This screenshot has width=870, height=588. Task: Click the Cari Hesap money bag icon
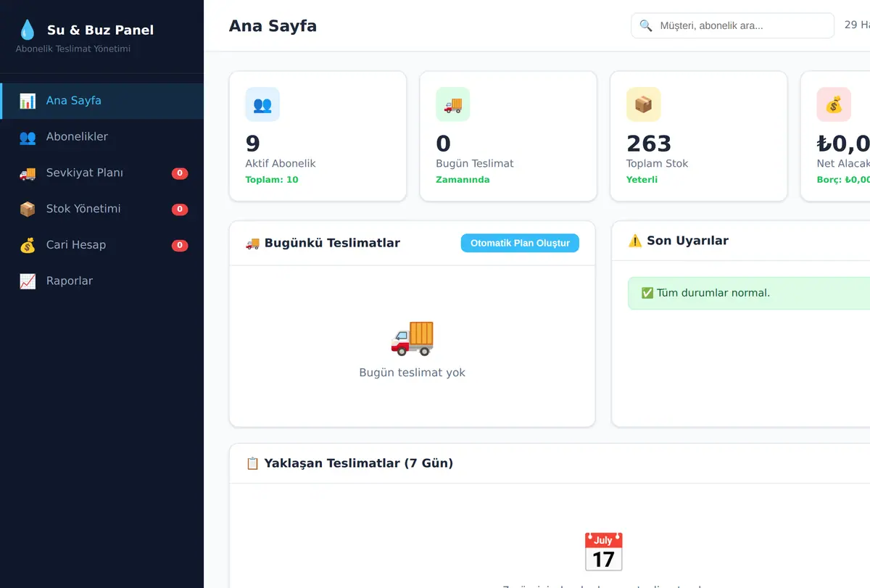(x=28, y=245)
